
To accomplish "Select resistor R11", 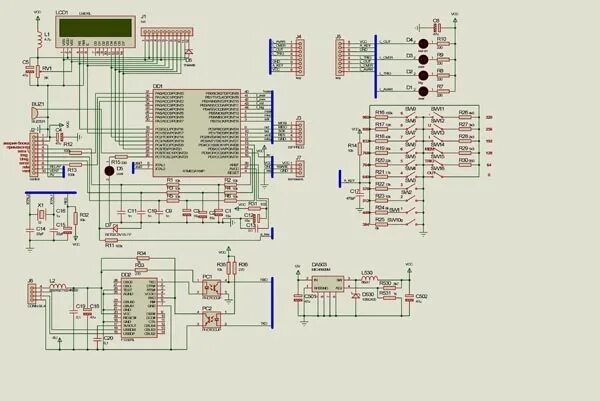I will 111,240.
